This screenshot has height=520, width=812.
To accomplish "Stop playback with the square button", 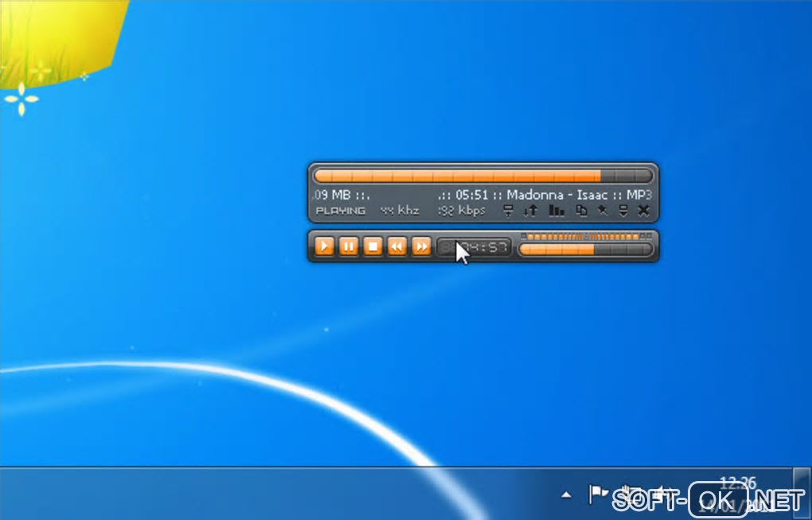I will pos(373,246).
